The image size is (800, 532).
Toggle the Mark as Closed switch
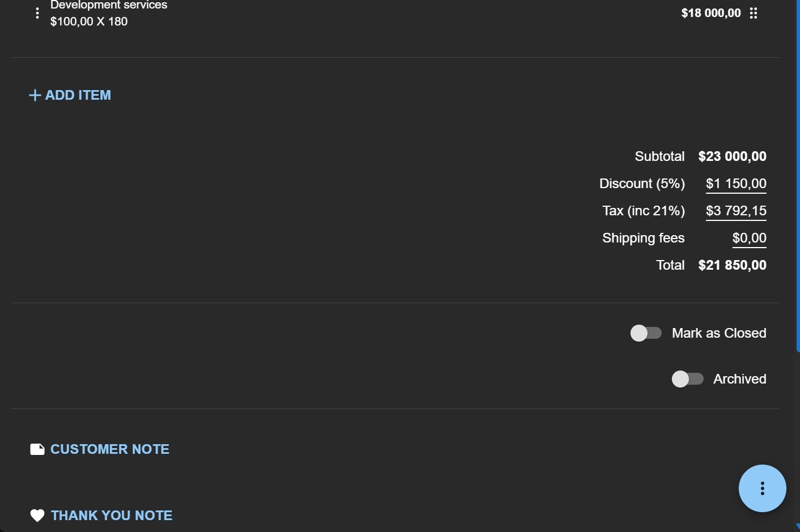pos(646,333)
